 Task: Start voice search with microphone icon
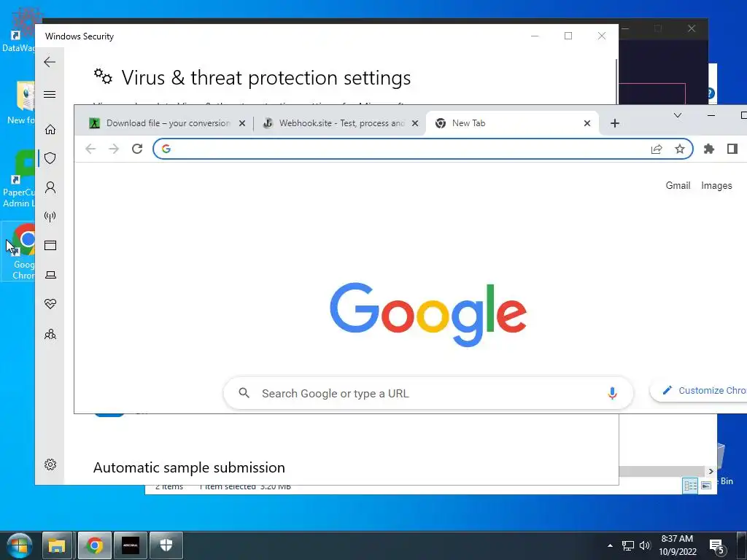(x=612, y=393)
